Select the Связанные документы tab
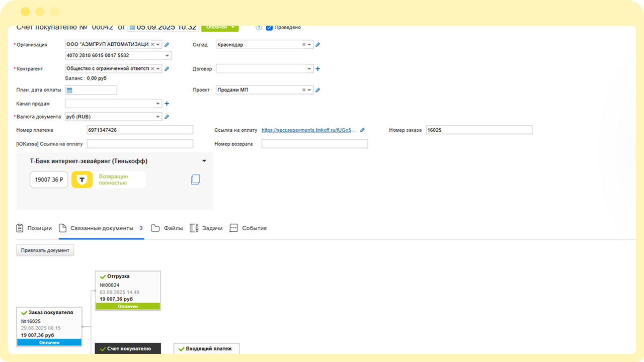 click(102, 228)
